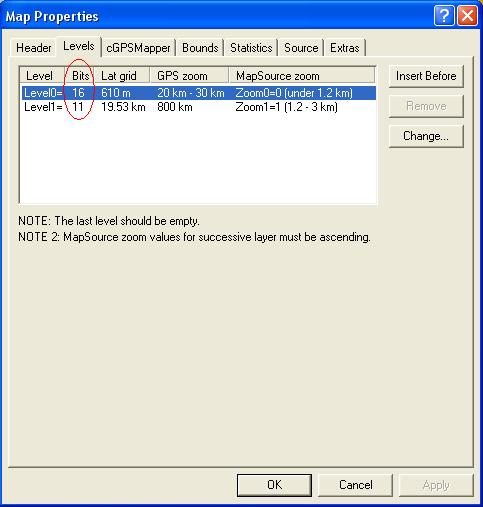The image size is (483, 507).
Task: Select the Level0= row
Action: 199,93
